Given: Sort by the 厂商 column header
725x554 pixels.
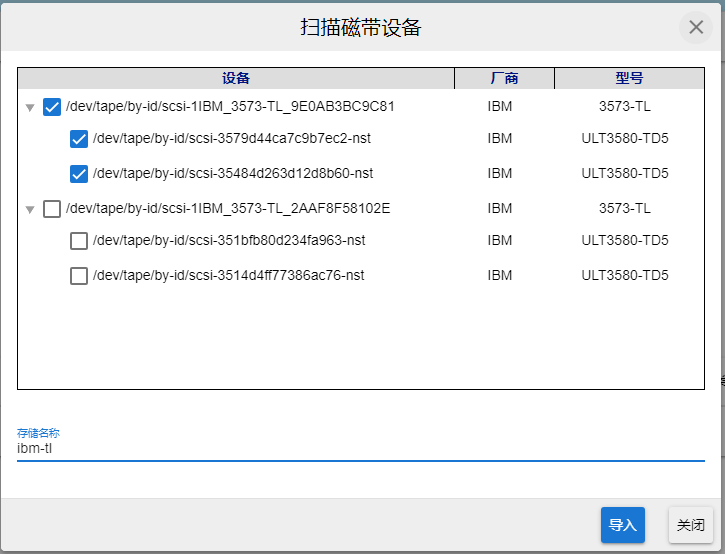Looking at the screenshot, I should coord(504,78).
